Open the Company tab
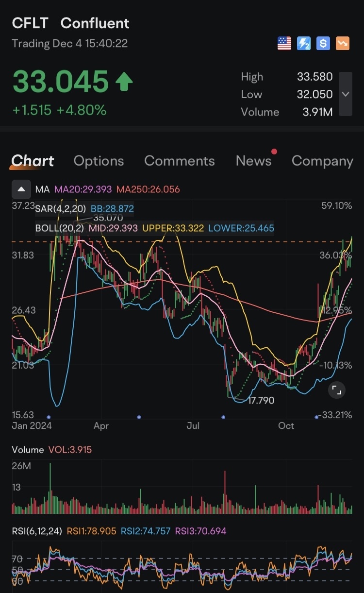This screenshot has width=364, height=593. (x=322, y=161)
